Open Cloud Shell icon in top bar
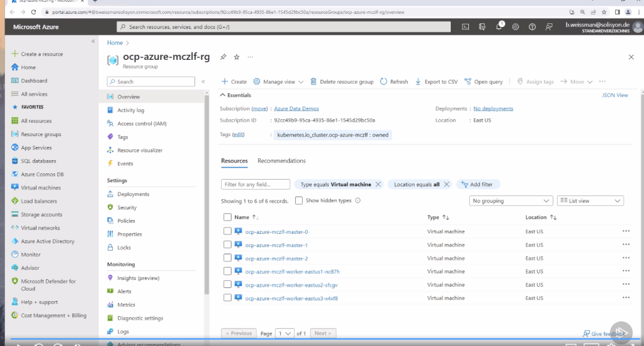Screen dimensions: 644x346 (465, 26)
